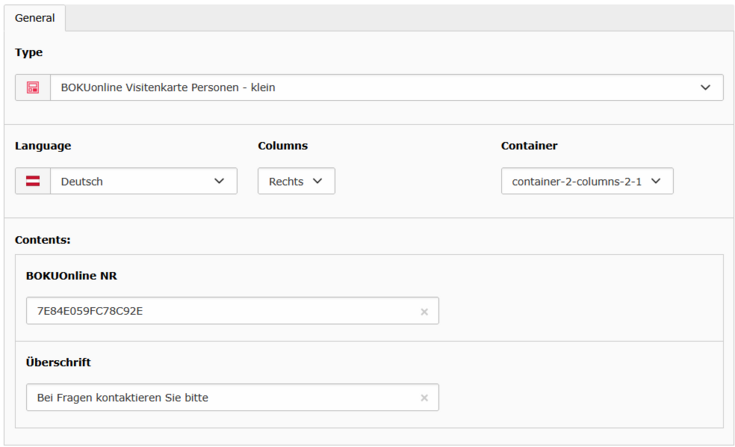Open the Type dropdown showing BOKUonline Visitenkarte
Screen dimensions: 735x447
tap(387, 88)
